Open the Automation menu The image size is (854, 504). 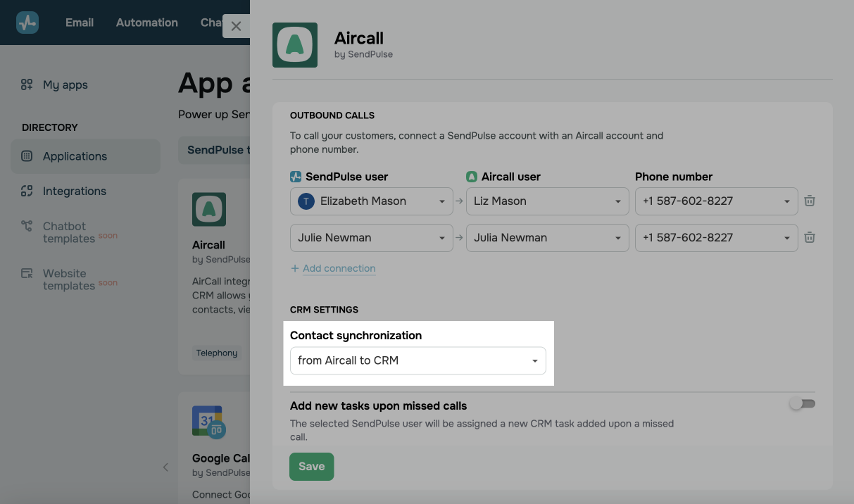click(x=147, y=23)
